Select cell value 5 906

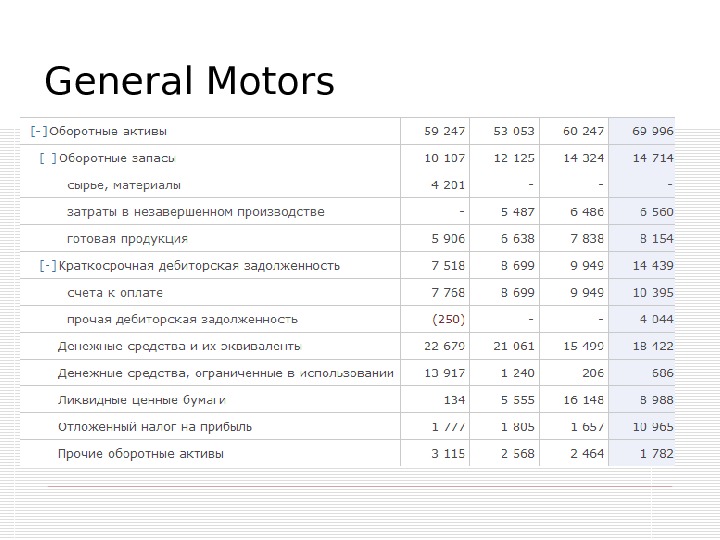[448, 239]
